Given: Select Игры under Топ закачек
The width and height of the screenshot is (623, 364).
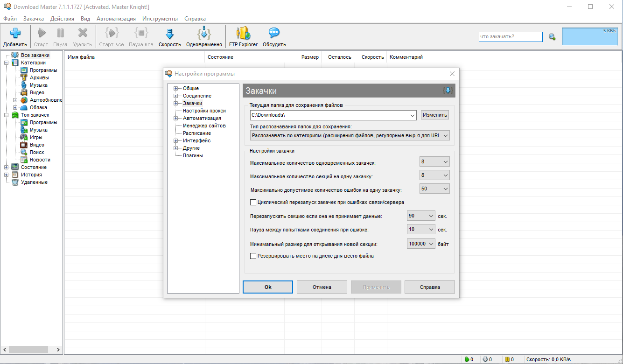Looking at the screenshot, I should point(36,137).
